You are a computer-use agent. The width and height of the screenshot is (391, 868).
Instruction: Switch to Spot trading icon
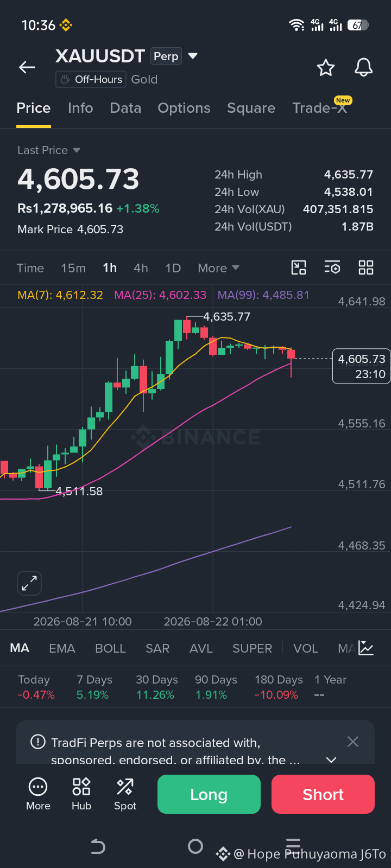click(x=125, y=794)
